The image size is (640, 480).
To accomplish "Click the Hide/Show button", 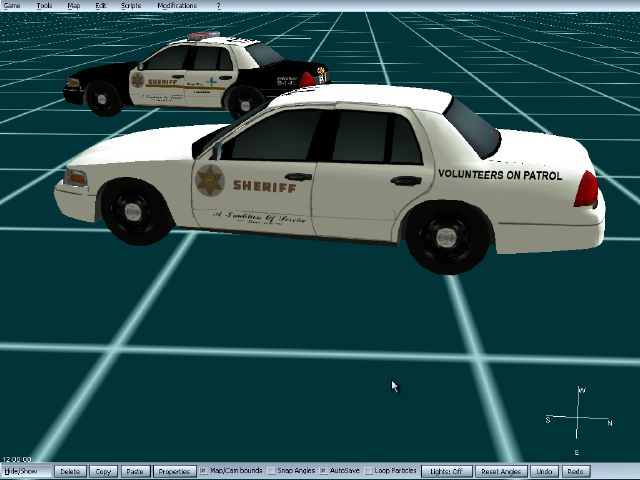I will click(x=26, y=471).
